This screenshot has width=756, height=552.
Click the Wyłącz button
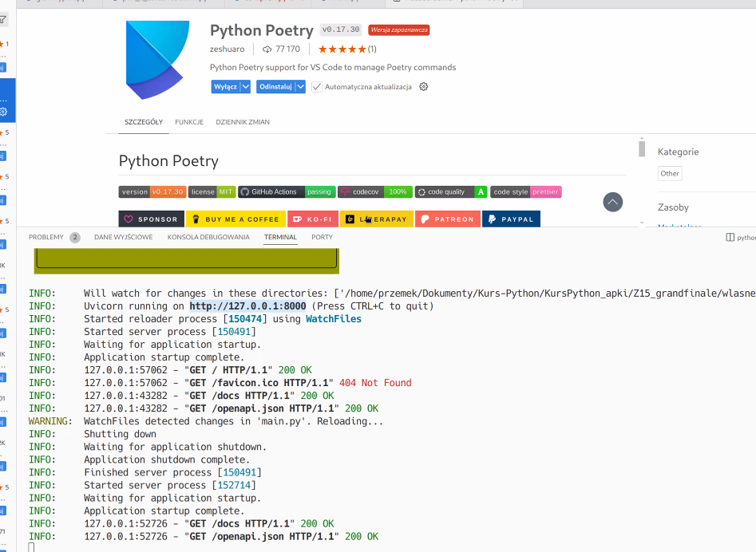pyautogui.click(x=225, y=87)
